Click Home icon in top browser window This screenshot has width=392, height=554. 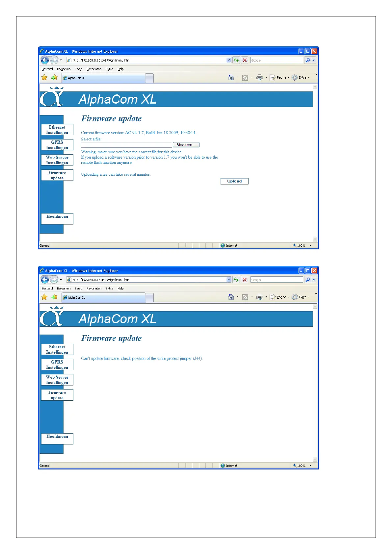click(x=231, y=78)
